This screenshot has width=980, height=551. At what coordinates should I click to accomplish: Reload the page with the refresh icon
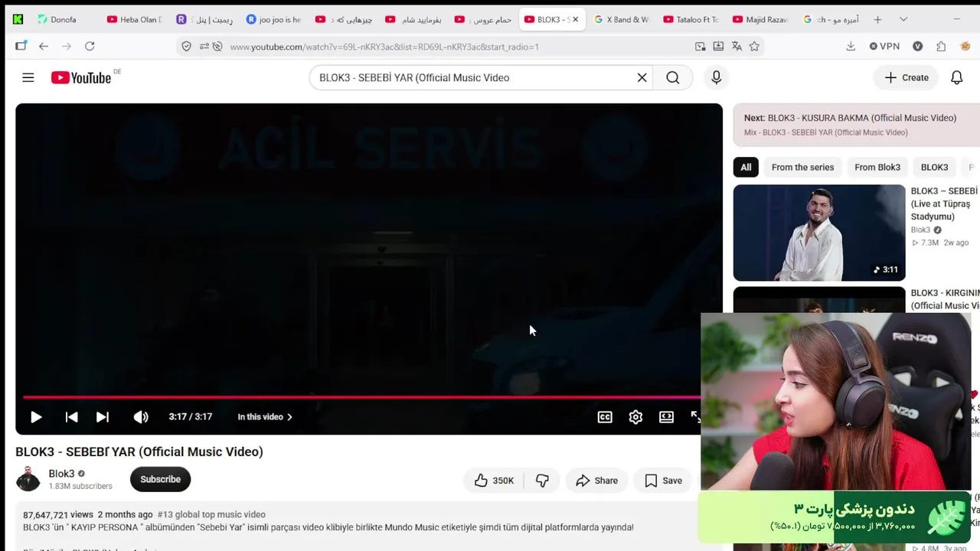90,47
